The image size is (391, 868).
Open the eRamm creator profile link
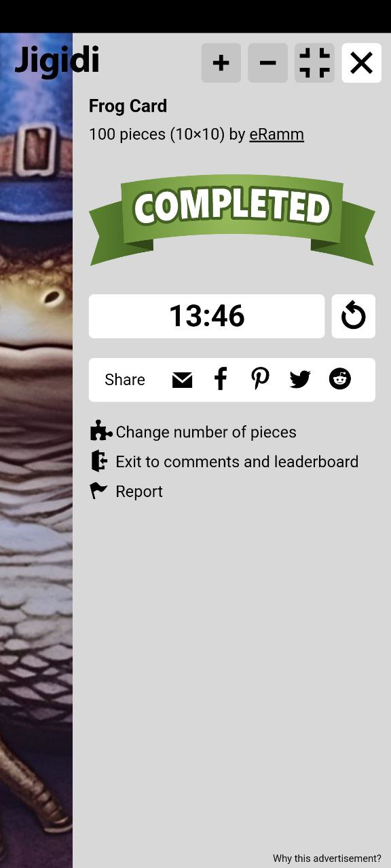pyautogui.click(x=276, y=134)
